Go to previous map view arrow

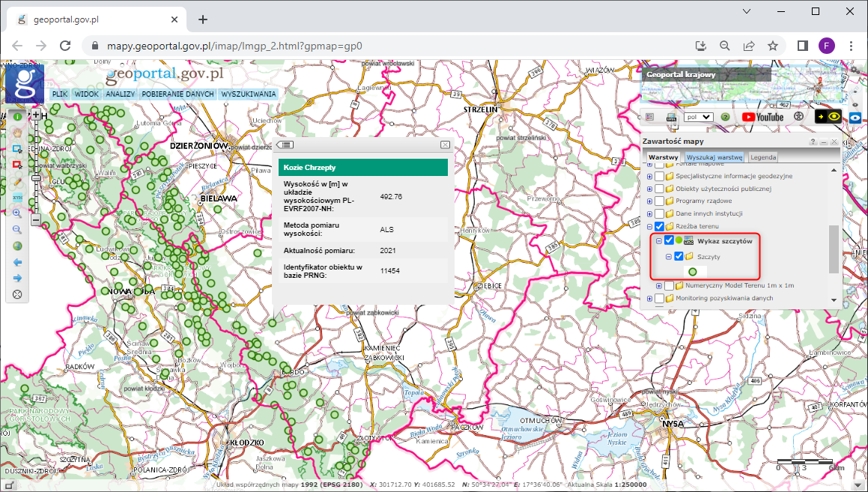pyautogui.click(x=17, y=262)
